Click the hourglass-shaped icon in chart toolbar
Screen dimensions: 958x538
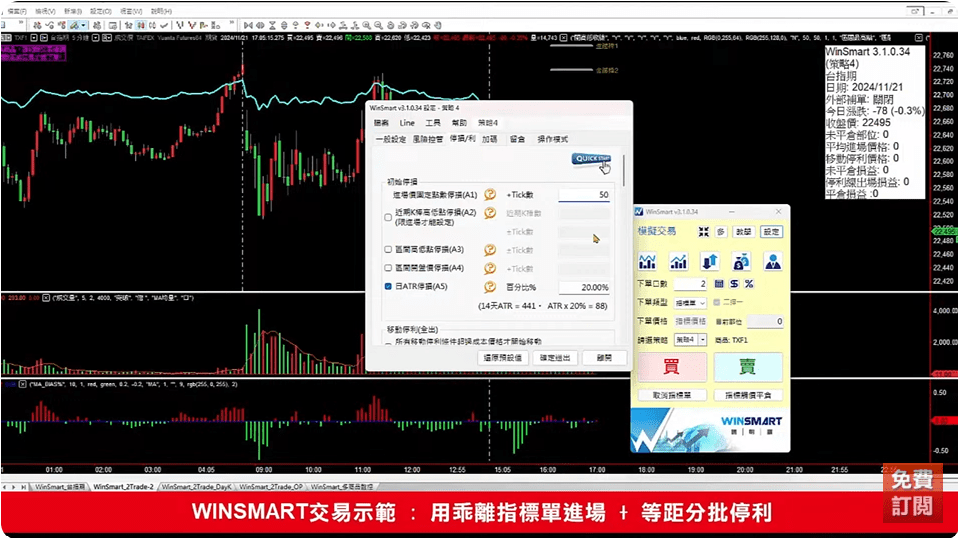point(272,26)
